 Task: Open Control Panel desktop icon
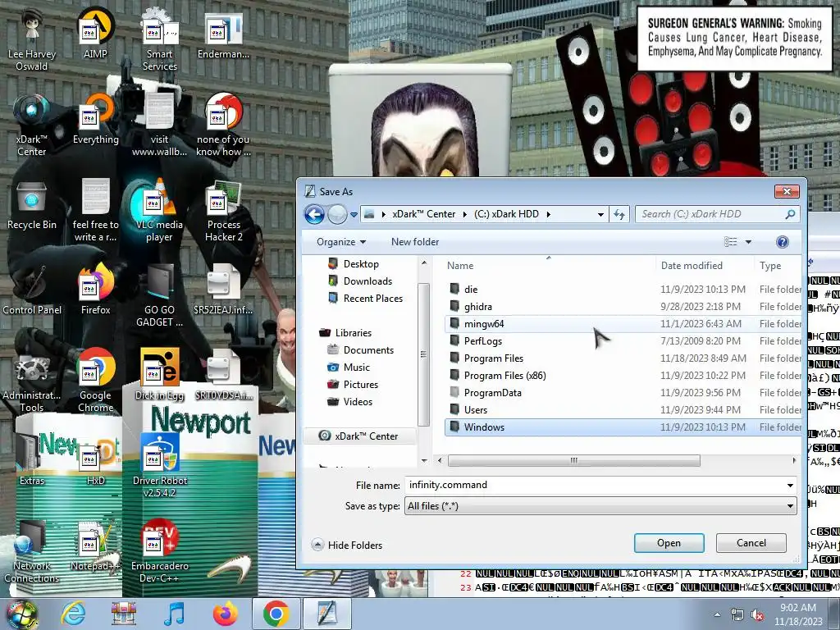point(32,290)
